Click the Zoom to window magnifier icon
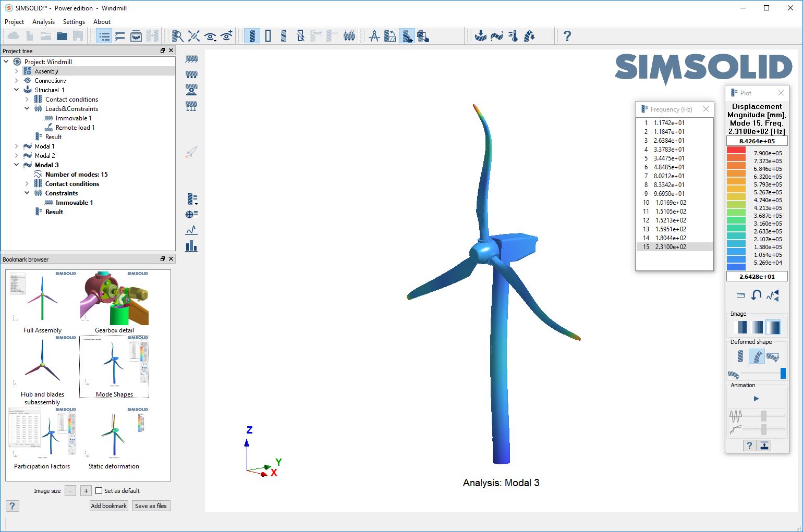The height and width of the screenshot is (532, 803). (178, 36)
